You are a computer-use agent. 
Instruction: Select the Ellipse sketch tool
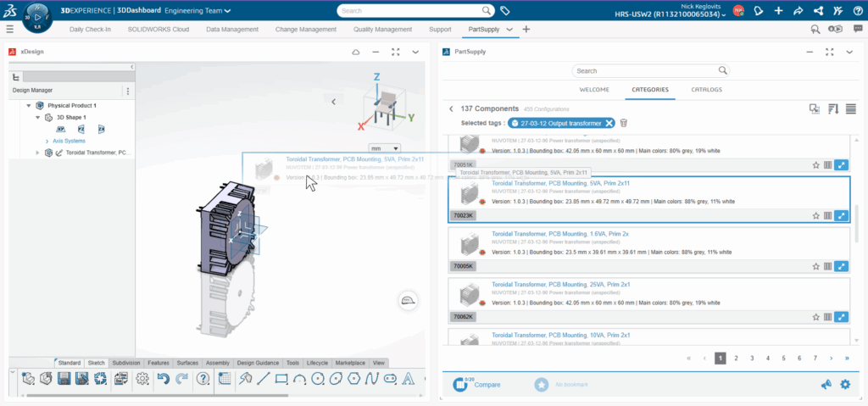[336, 379]
